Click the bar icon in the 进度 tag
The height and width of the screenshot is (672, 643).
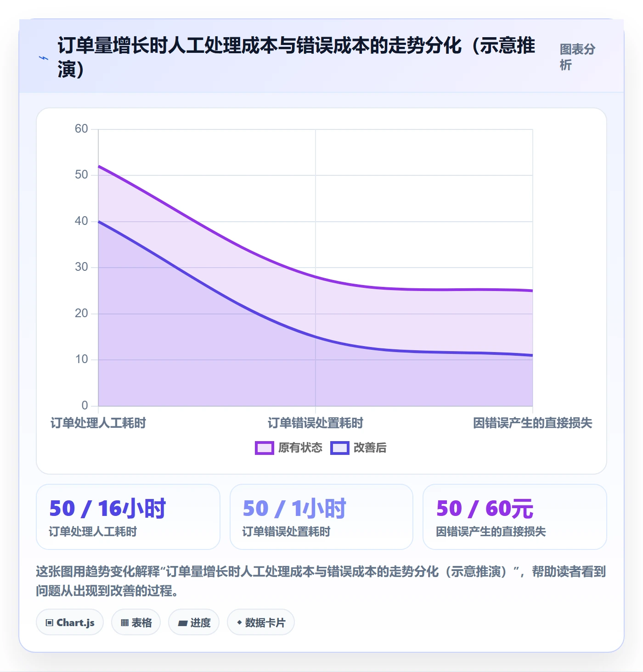click(183, 623)
